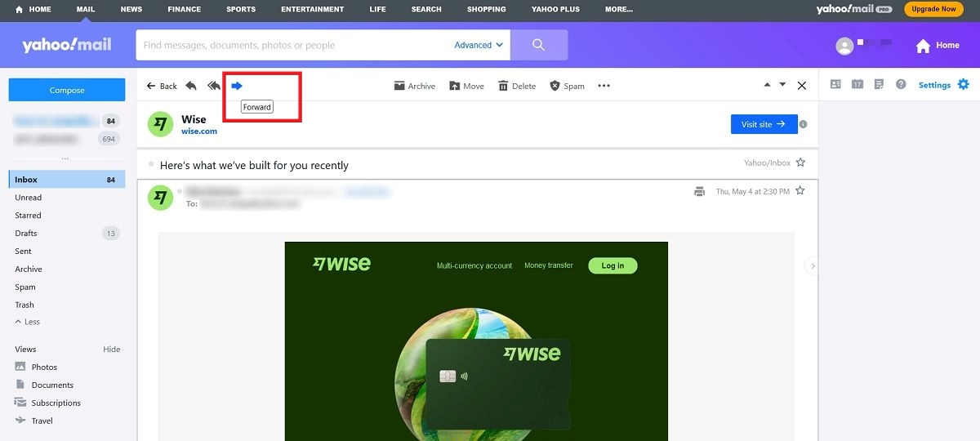Click the Yahoo Mail logo
Screen dimensions: 980x441
(x=67, y=44)
